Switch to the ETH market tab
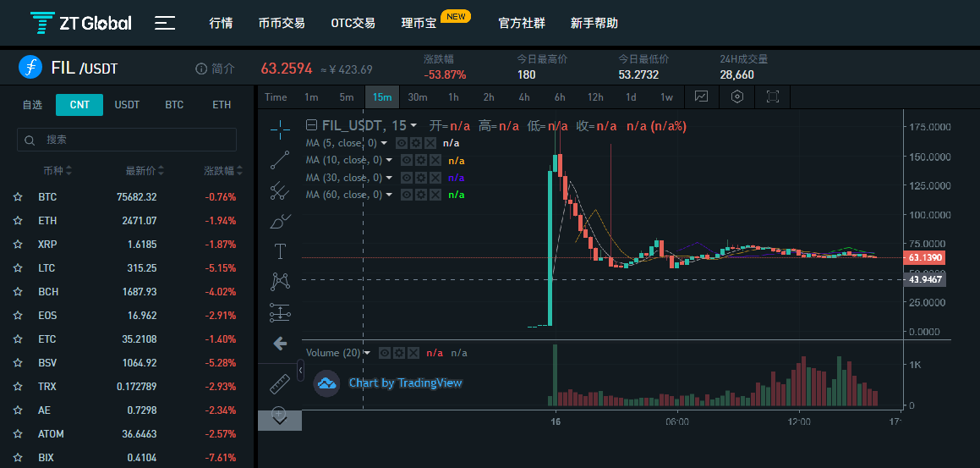This screenshot has width=980, height=468. [222, 104]
